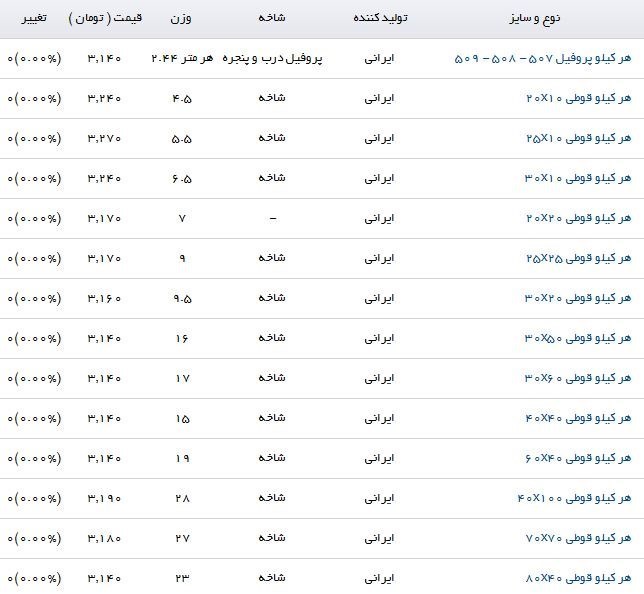The width and height of the screenshot is (644, 594).
Task: Open link هر کیلو پروفیل ۵۰۷ - ۵۰۸ - ۵۰۹
Action: tap(543, 59)
